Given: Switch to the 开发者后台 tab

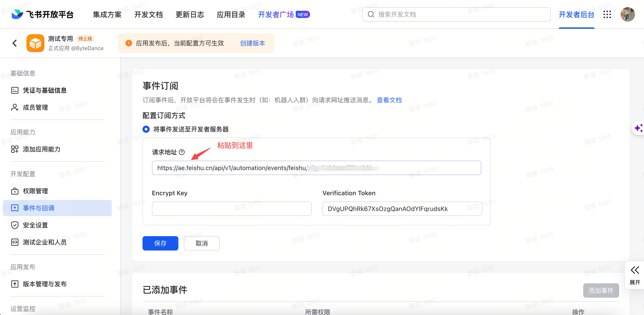Looking at the screenshot, I should (x=576, y=15).
